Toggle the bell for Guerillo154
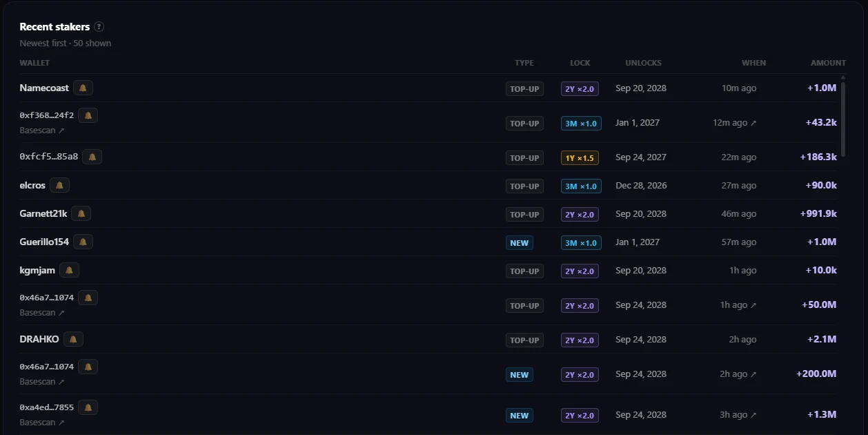 (83, 242)
